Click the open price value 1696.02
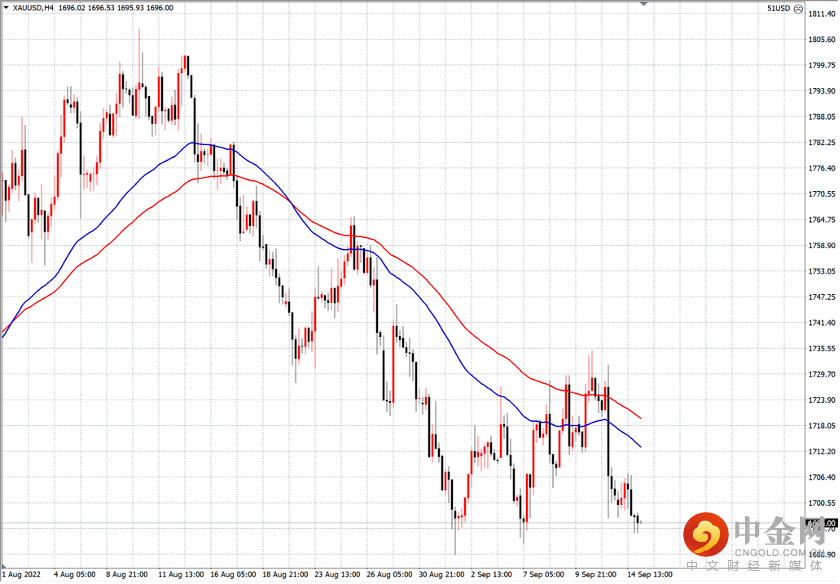The image size is (840, 584). (x=71, y=8)
